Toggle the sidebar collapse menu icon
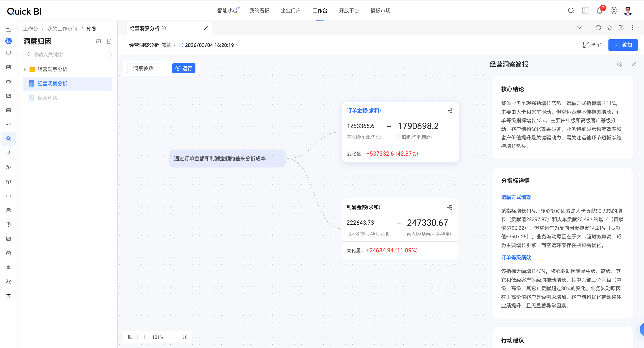The image size is (644, 348). point(8,29)
